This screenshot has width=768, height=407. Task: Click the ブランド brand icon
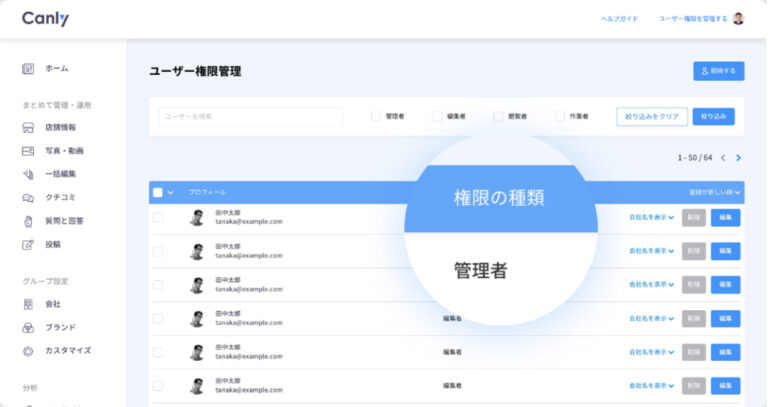tap(28, 327)
